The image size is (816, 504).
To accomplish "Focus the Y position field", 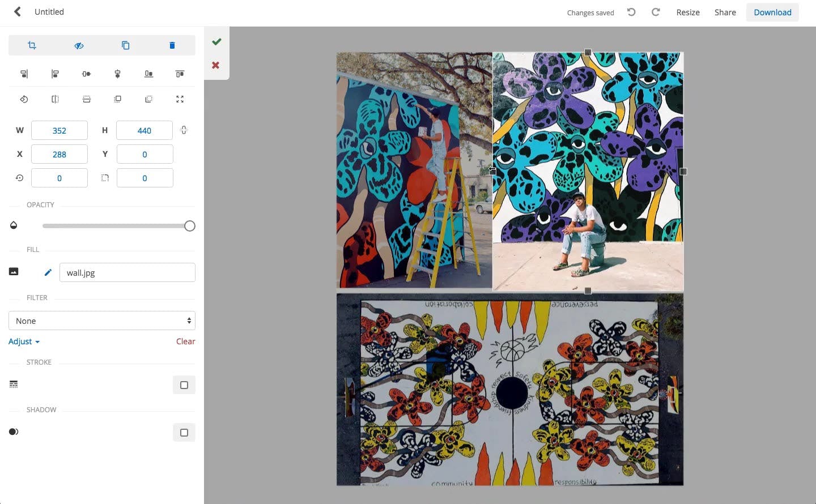I will pyautogui.click(x=145, y=154).
